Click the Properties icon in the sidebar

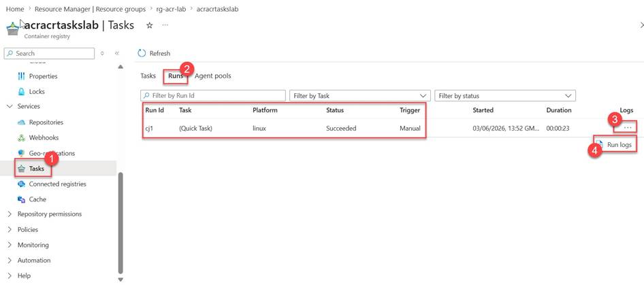(x=21, y=76)
